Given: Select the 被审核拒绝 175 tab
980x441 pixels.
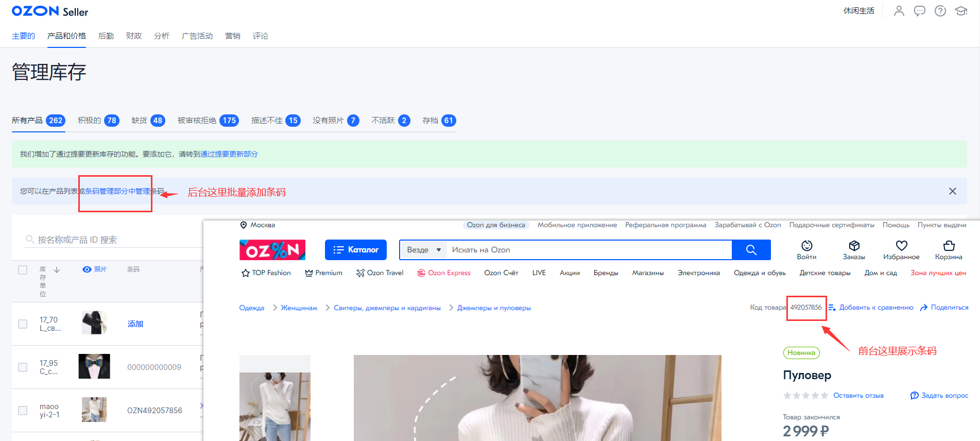Looking at the screenshot, I should pyautogui.click(x=208, y=121).
